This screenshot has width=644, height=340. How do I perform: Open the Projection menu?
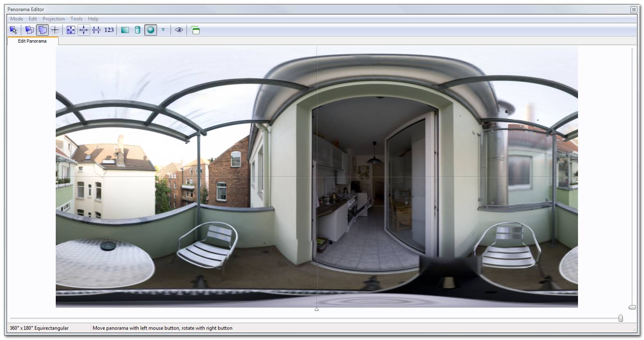(x=53, y=19)
